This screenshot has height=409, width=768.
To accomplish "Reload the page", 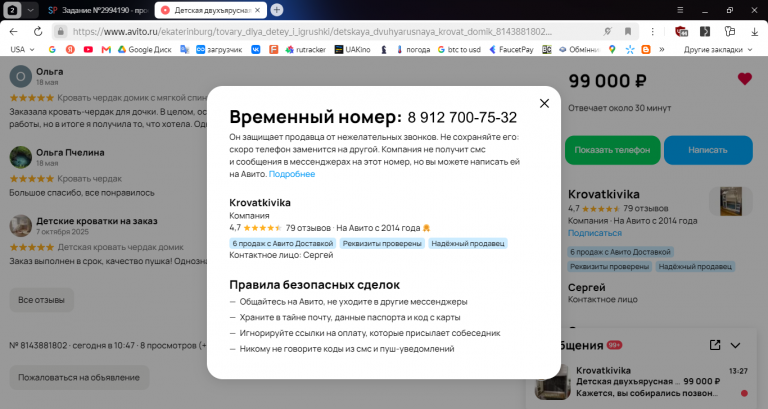I will tap(38, 31).
